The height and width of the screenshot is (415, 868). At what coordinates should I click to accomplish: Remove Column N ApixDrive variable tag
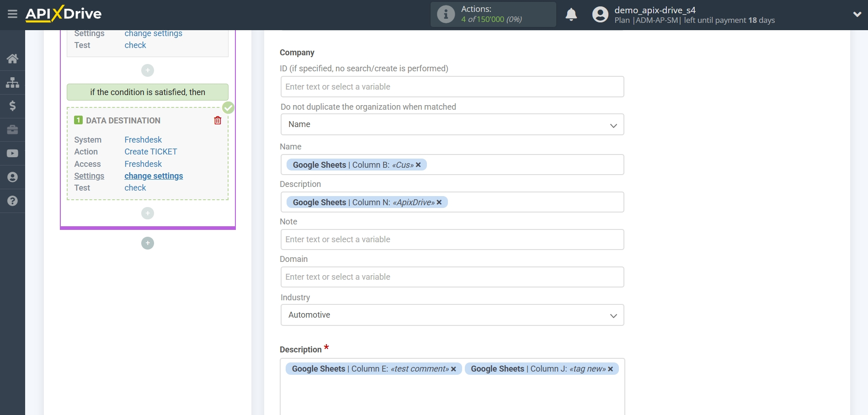439,202
